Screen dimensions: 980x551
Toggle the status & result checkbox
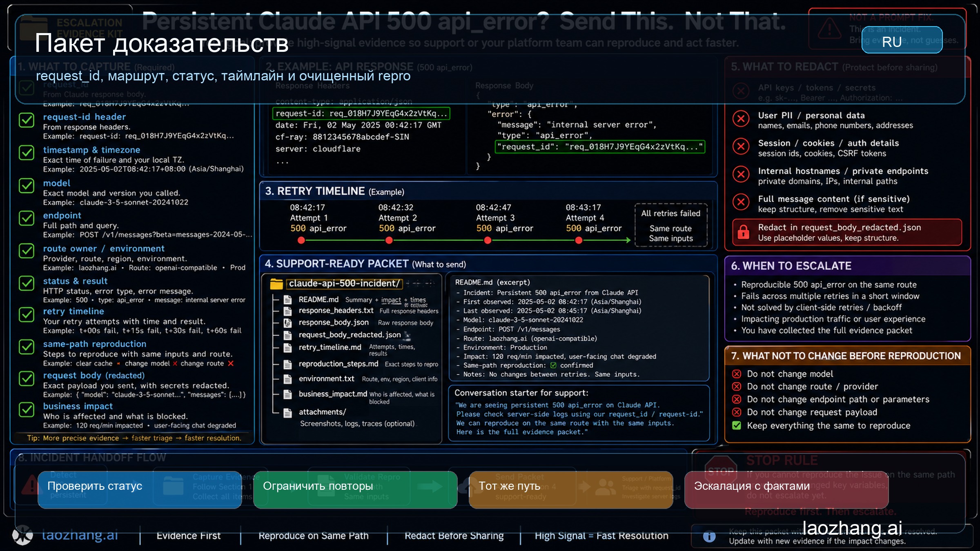point(27,283)
